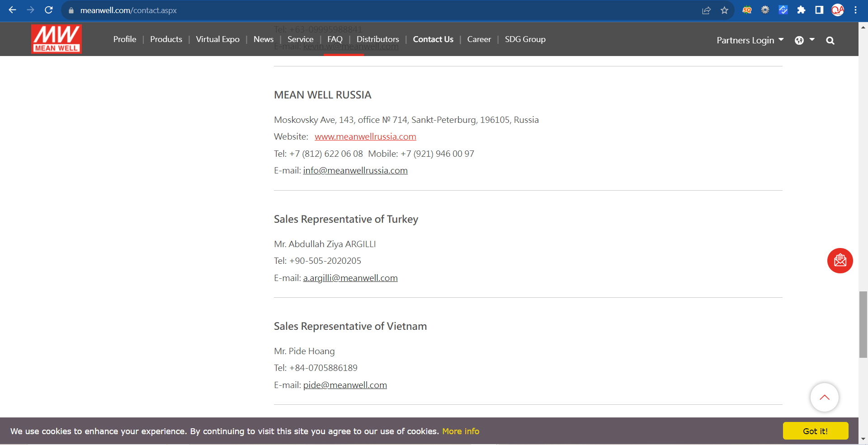868x445 pixels.
Task: Click the Tel: +84-0705886189 line
Action: tap(316, 368)
